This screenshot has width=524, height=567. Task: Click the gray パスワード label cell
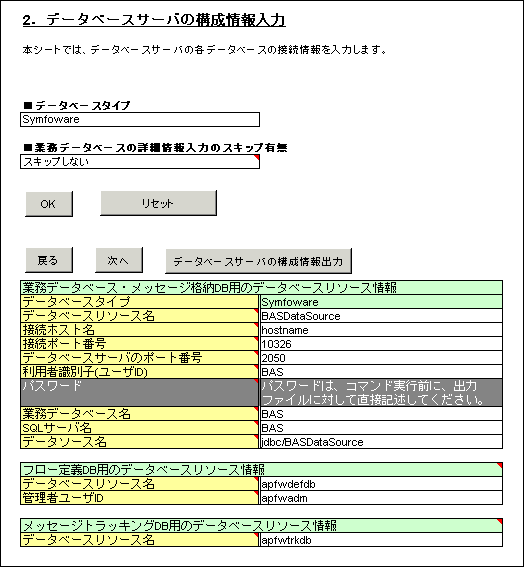[140, 393]
